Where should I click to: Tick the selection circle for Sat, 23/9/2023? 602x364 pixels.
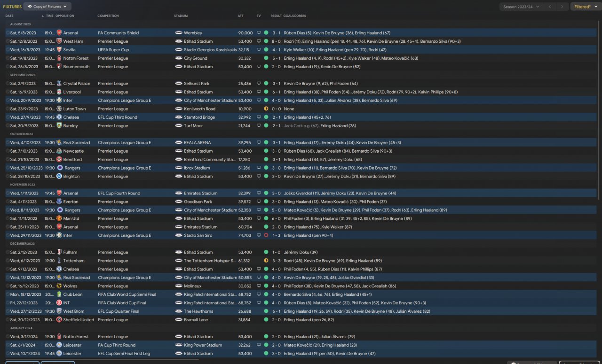(x=8, y=109)
